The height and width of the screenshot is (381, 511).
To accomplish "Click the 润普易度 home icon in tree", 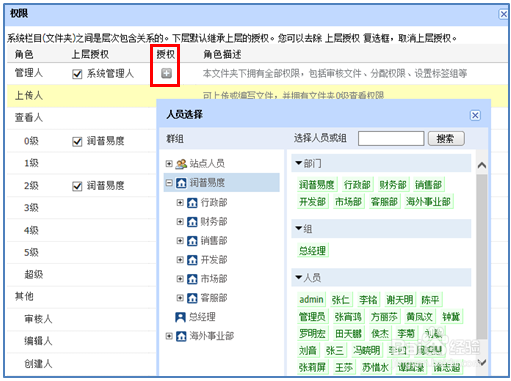I will (x=181, y=183).
